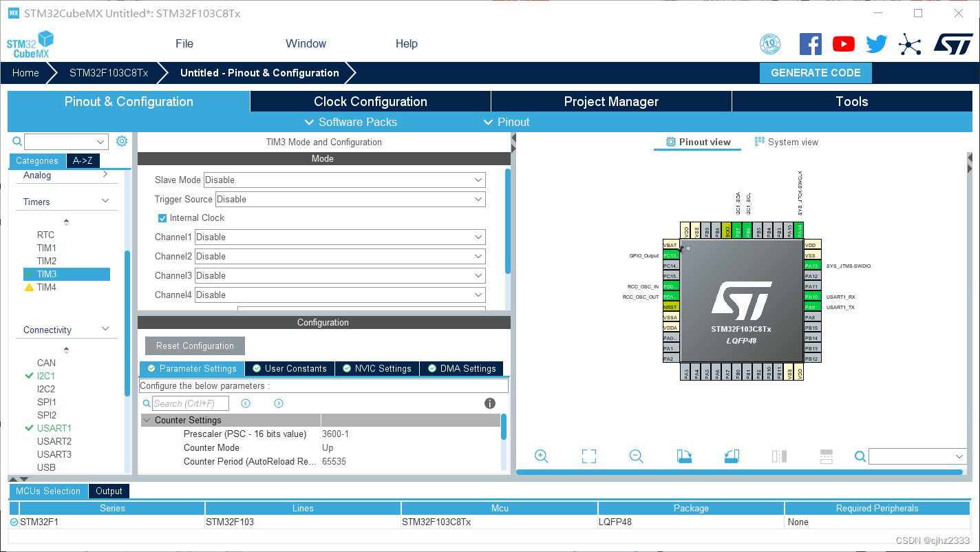
Task: Rotate the chip clockwise
Action: 684,456
